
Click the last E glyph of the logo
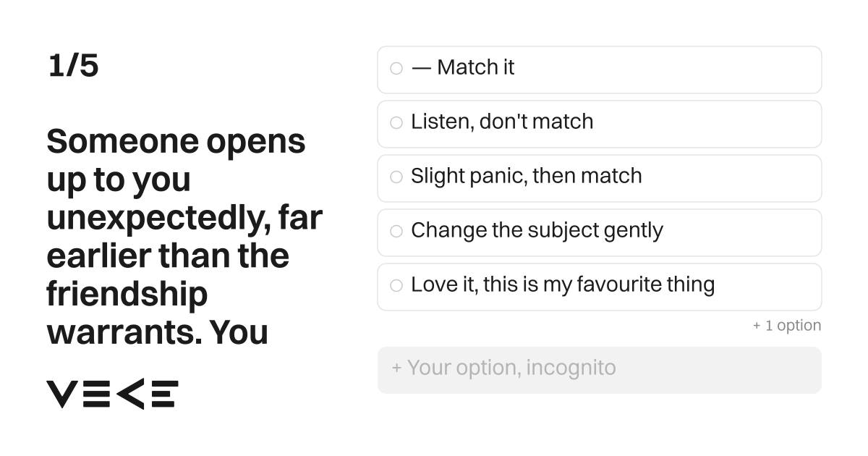click(163, 394)
